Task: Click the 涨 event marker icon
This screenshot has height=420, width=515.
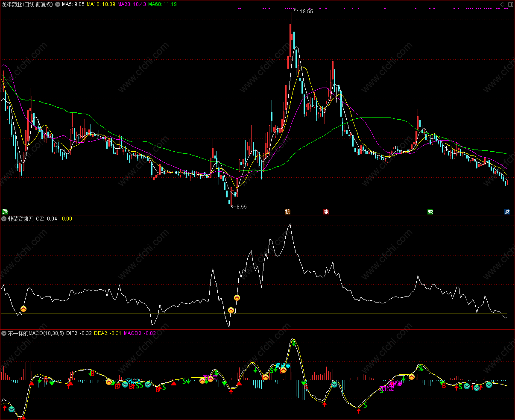Action: tap(326, 211)
